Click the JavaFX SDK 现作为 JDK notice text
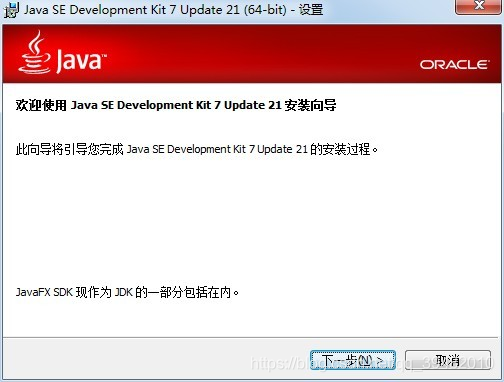The height and width of the screenshot is (382, 504). (x=127, y=292)
